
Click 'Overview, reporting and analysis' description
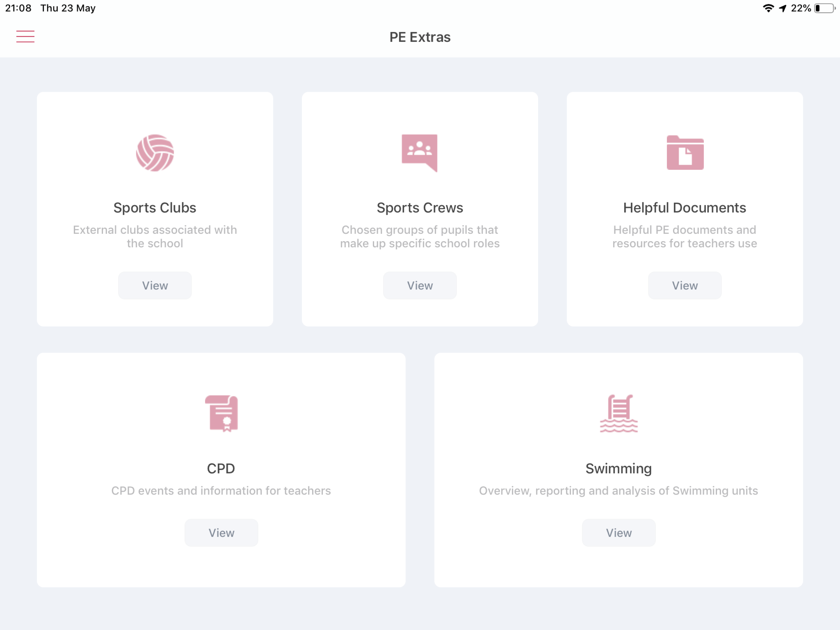click(619, 491)
